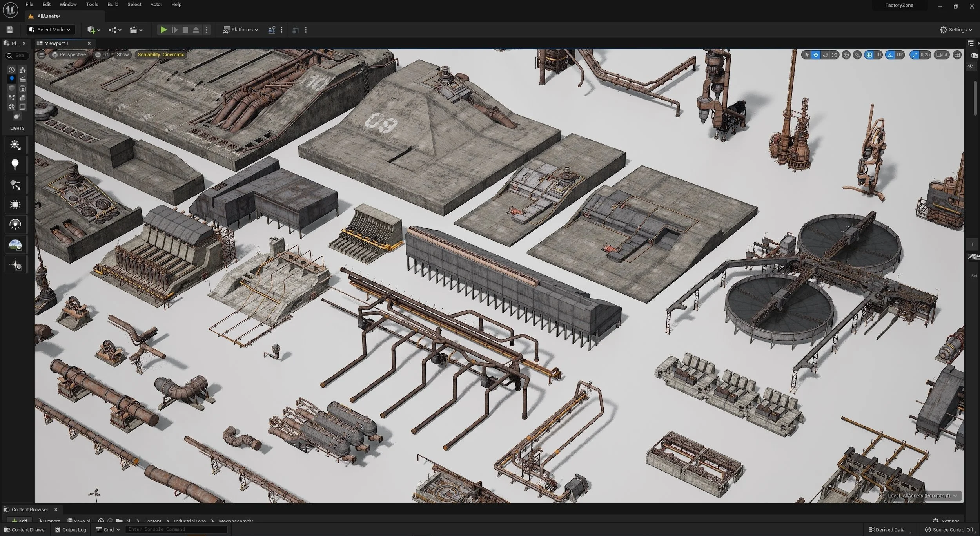Toggle world/local coordinate space globe icon
The width and height of the screenshot is (980, 536).
tap(846, 55)
